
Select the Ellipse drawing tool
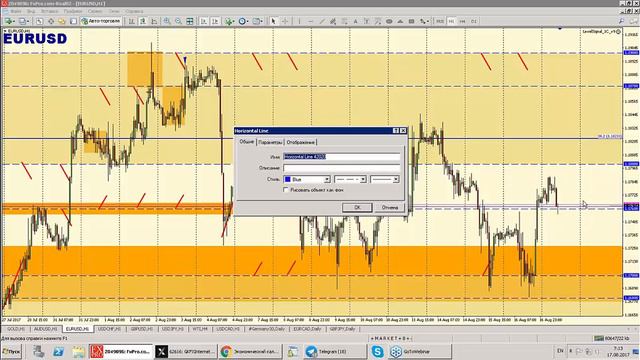coord(389,21)
